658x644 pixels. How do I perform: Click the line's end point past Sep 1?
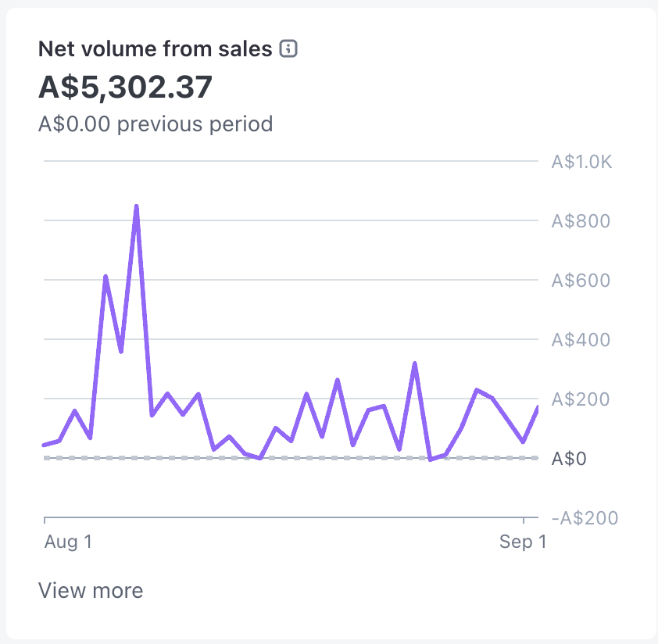tap(537, 408)
